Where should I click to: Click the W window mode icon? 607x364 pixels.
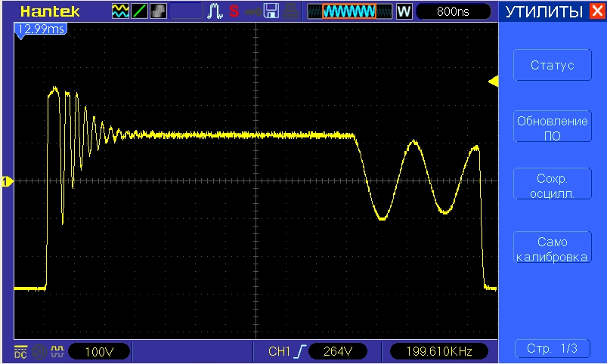click(x=404, y=12)
